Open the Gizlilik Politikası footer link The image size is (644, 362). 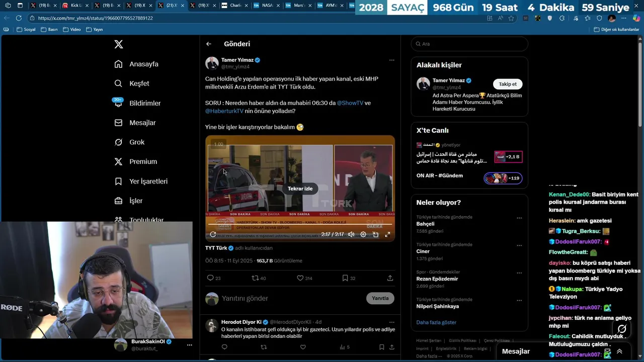[x=462, y=340]
